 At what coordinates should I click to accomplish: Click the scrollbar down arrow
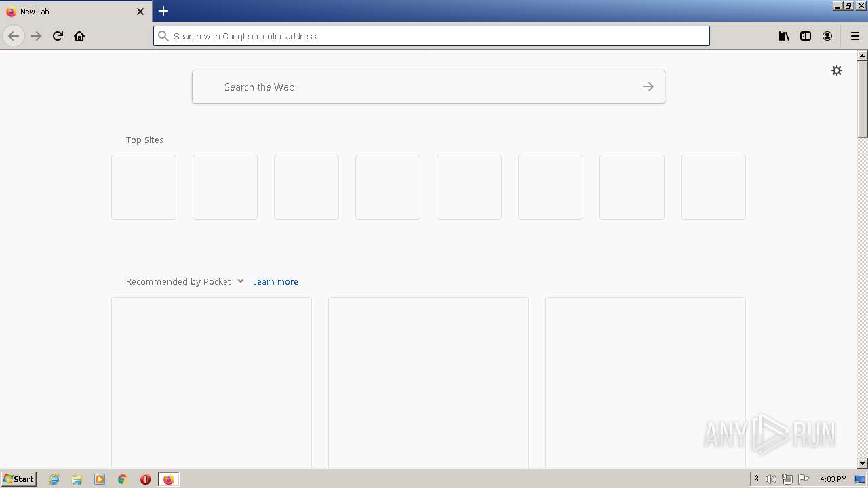(863, 464)
